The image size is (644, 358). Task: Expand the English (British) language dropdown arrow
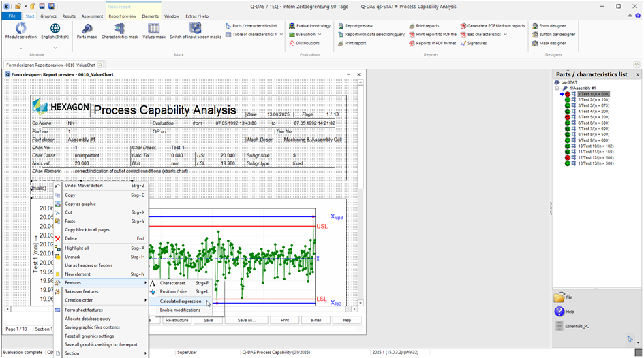(x=55, y=48)
